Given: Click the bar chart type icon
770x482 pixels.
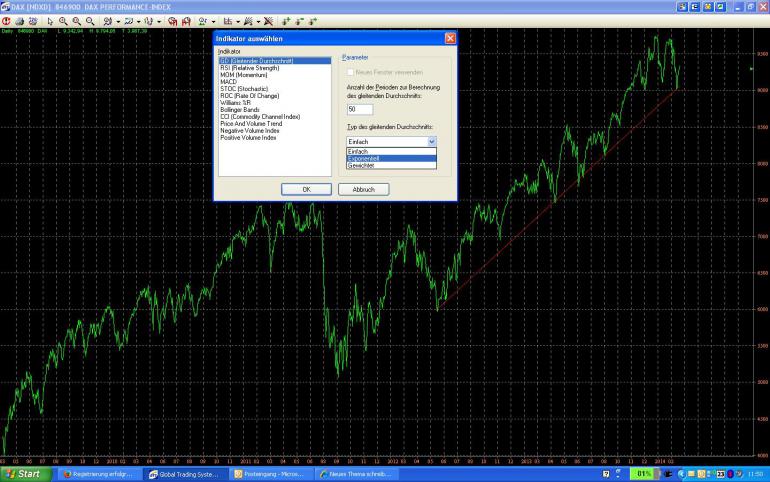Looking at the screenshot, I should point(228,21).
